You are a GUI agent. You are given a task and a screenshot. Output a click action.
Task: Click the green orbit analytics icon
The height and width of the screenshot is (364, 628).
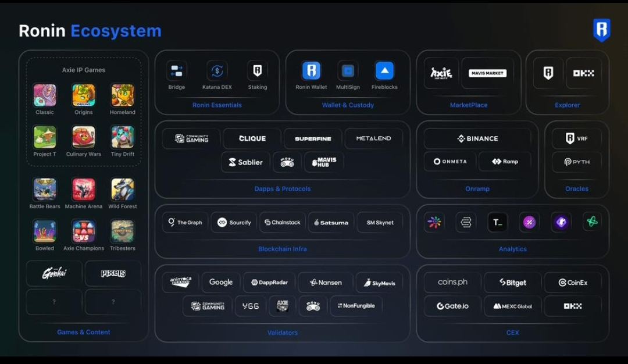592,222
